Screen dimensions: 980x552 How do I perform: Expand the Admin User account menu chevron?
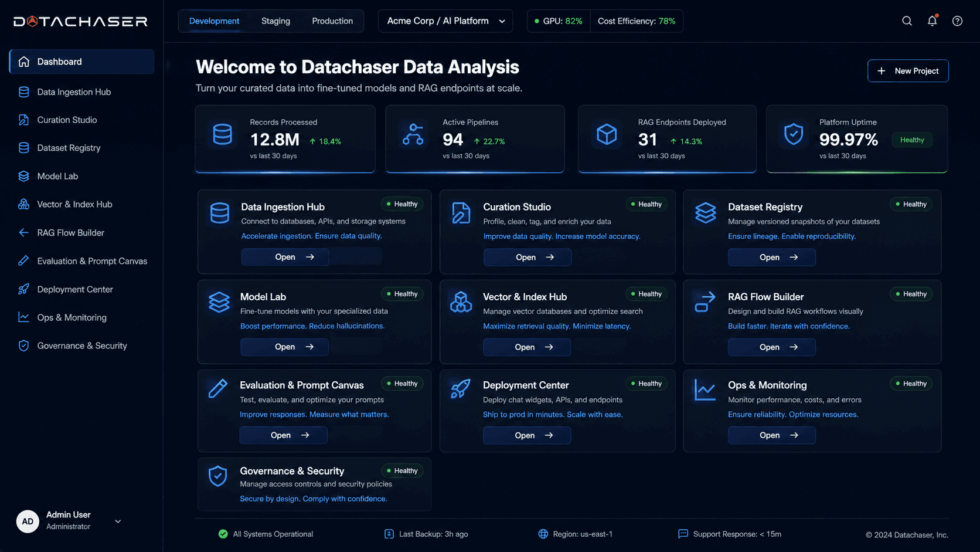[x=118, y=521]
